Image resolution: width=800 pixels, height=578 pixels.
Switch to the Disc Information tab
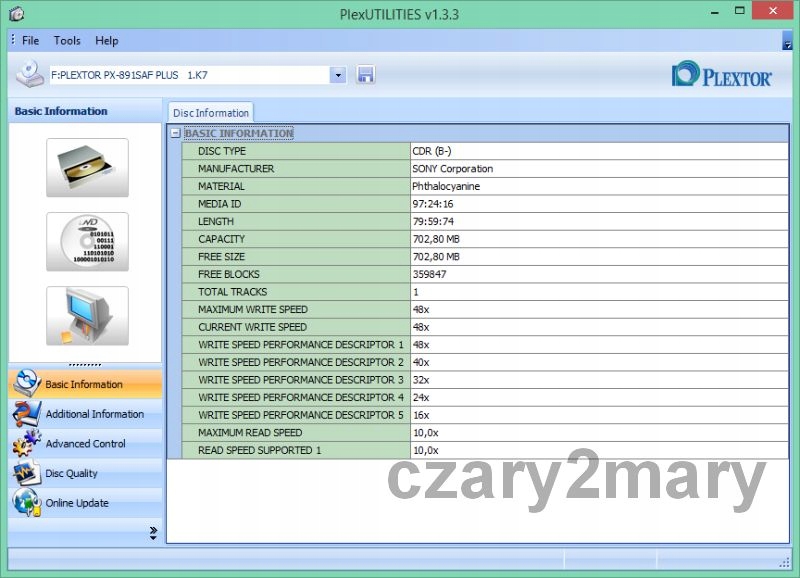click(x=211, y=113)
